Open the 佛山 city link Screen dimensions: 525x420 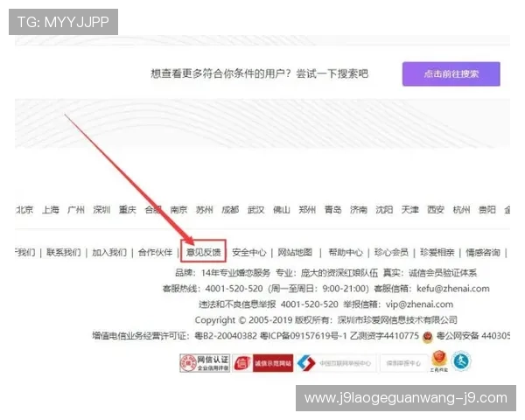(282, 210)
